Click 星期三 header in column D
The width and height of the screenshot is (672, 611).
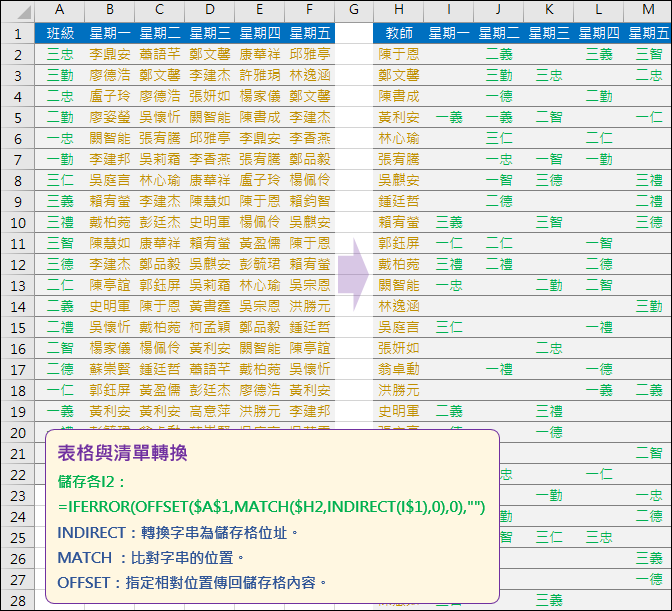(x=210, y=33)
